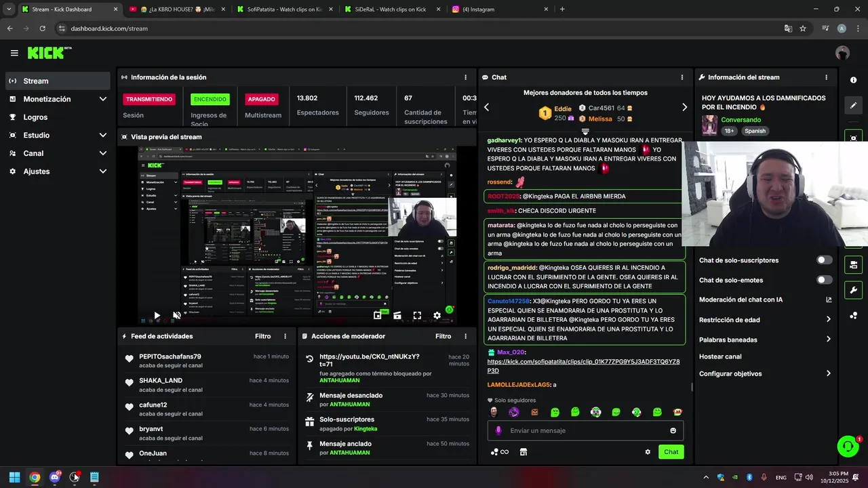Click the Enviar un mensaje input field
The image size is (868, 488).
[585, 430]
